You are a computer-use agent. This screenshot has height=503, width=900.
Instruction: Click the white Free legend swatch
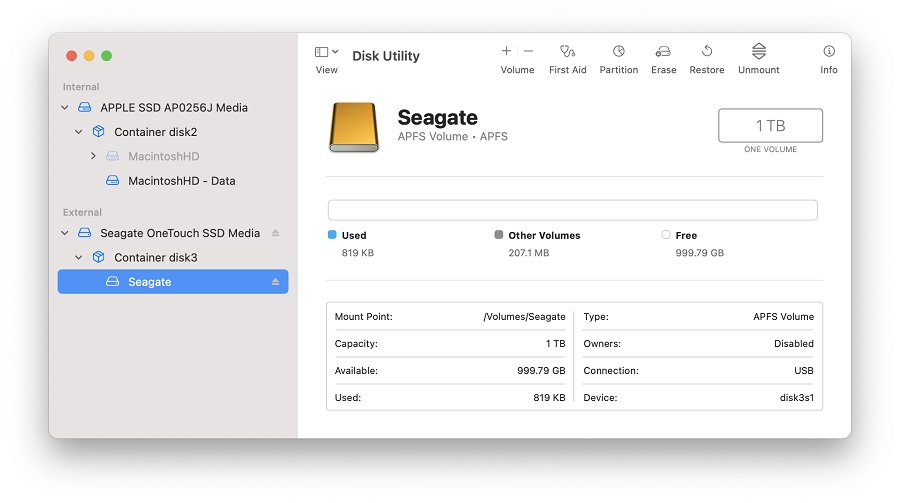(665, 234)
